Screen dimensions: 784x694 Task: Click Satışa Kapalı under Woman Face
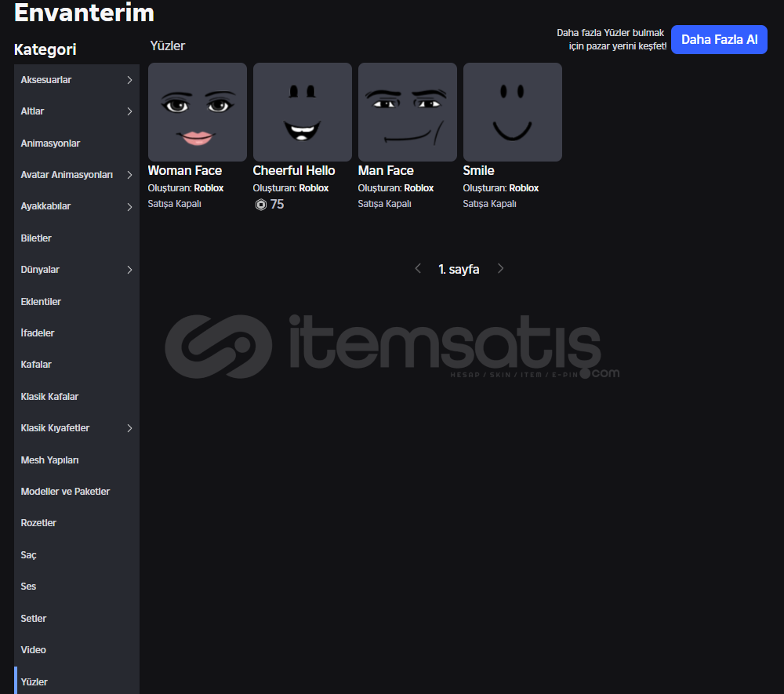pos(175,204)
